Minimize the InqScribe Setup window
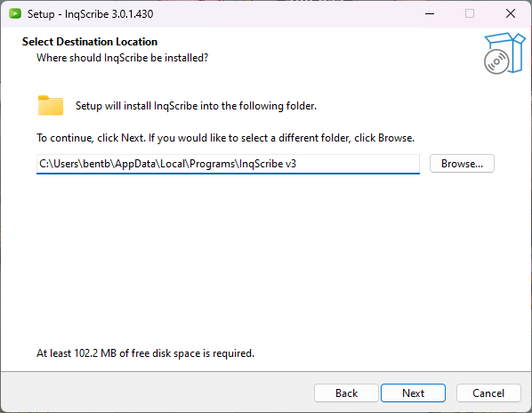The image size is (532, 413). 430,14
